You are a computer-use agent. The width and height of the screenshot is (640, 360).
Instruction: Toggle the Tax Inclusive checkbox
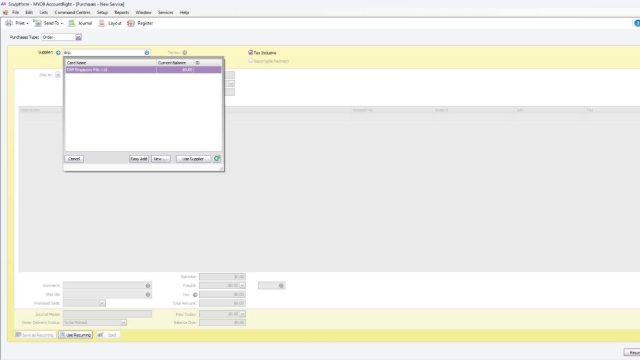pyautogui.click(x=251, y=53)
